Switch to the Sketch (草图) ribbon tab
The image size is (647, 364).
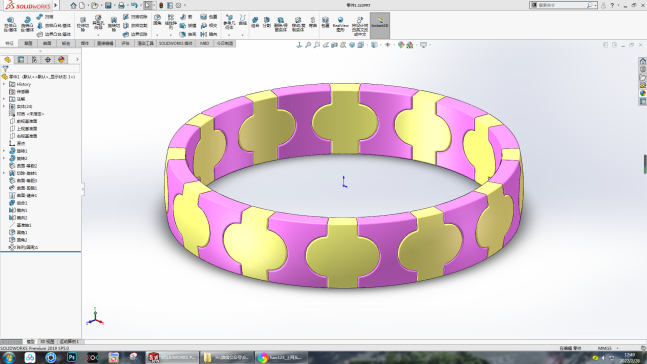click(28, 43)
